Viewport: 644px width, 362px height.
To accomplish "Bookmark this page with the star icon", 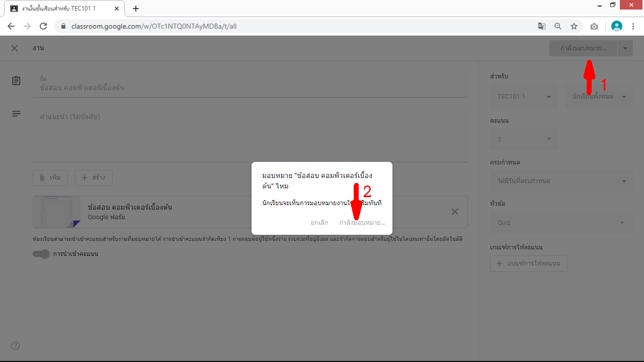I will (574, 26).
